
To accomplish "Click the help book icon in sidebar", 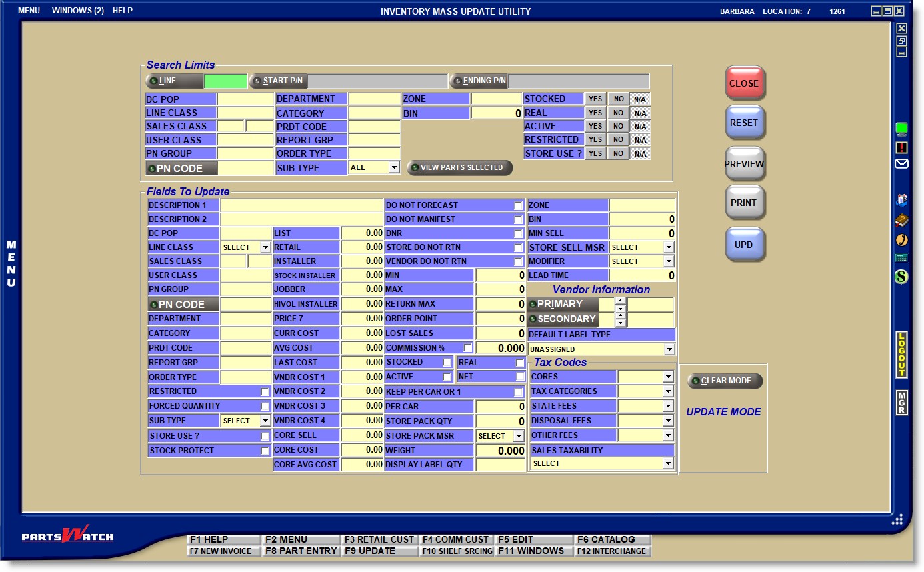I will 901,219.
